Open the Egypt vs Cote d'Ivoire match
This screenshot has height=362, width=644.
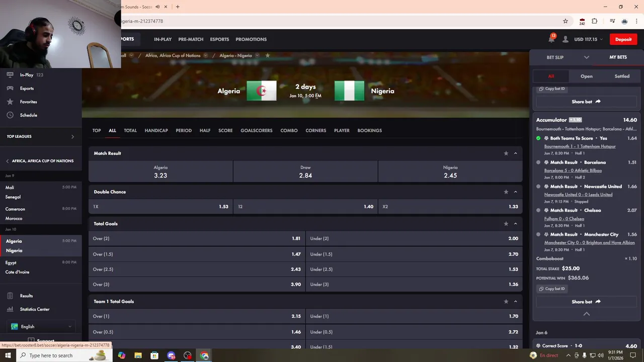41,267
